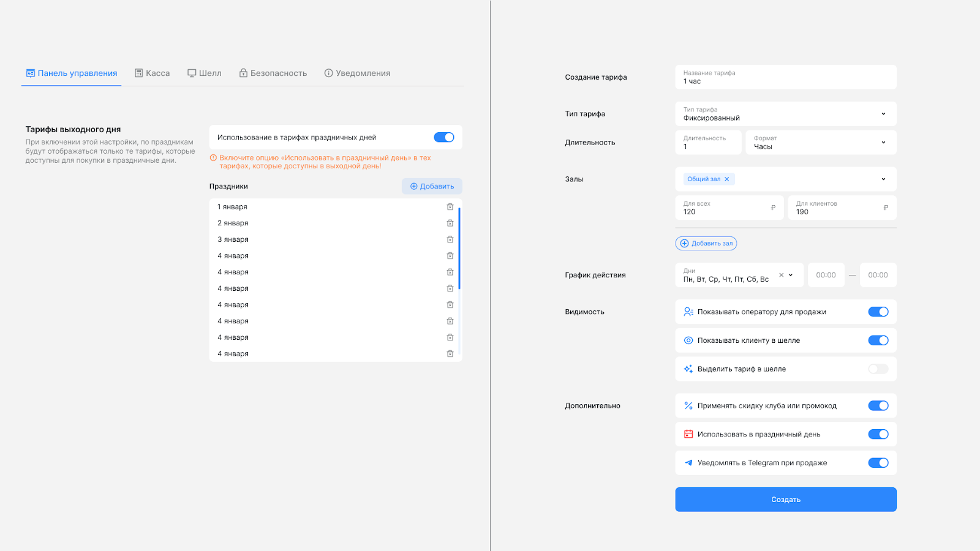Screen dimensions: 980x551
Task: Click the eye icon beside Показывать клиенту
Action: (x=688, y=340)
